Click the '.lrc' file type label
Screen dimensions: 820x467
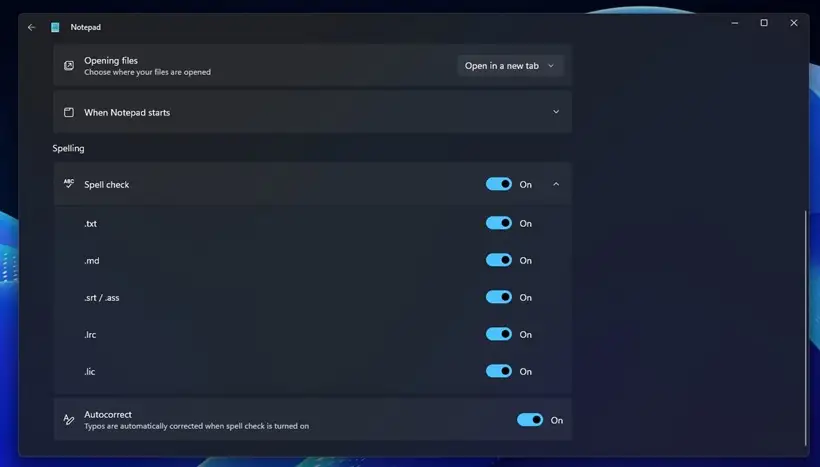click(90, 335)
